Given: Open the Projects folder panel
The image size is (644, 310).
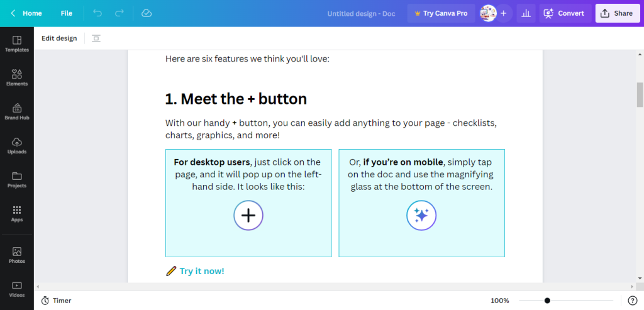Looking at the screenshot, I should tap(17, 180).
